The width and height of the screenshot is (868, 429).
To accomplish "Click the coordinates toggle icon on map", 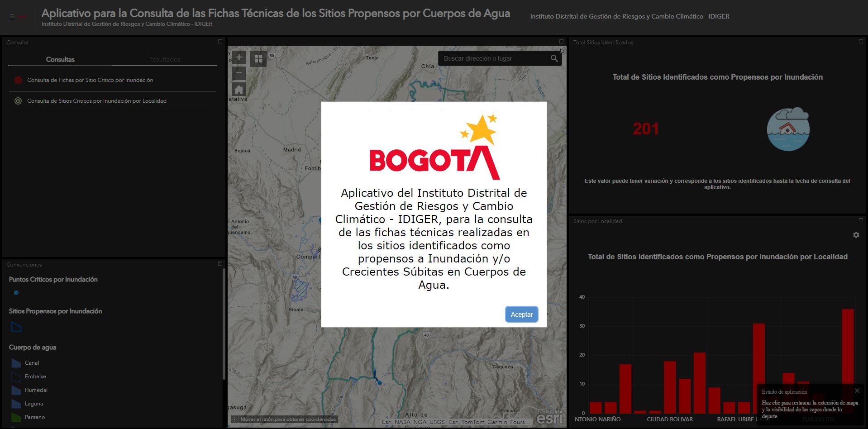I will [x=235, y=419].
